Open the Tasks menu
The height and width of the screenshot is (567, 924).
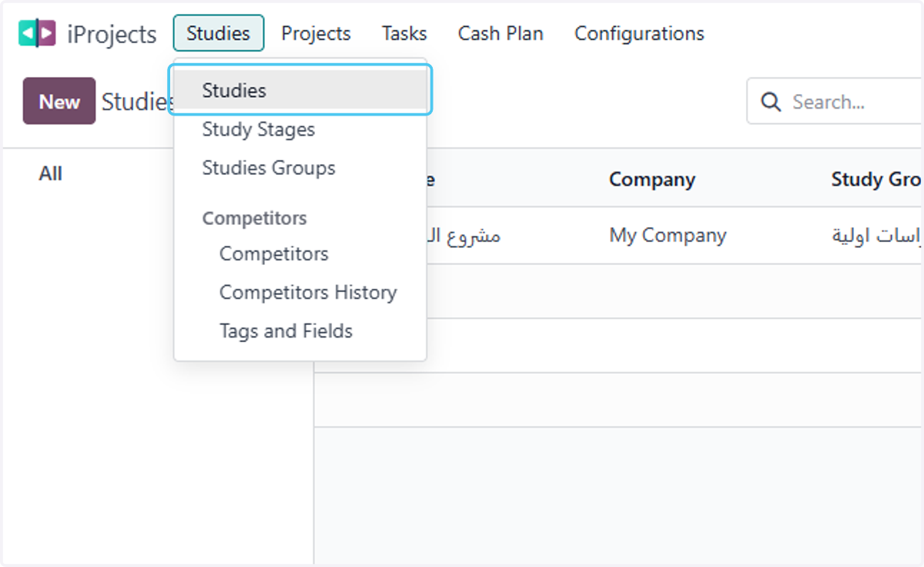click(x=404, y=34)
